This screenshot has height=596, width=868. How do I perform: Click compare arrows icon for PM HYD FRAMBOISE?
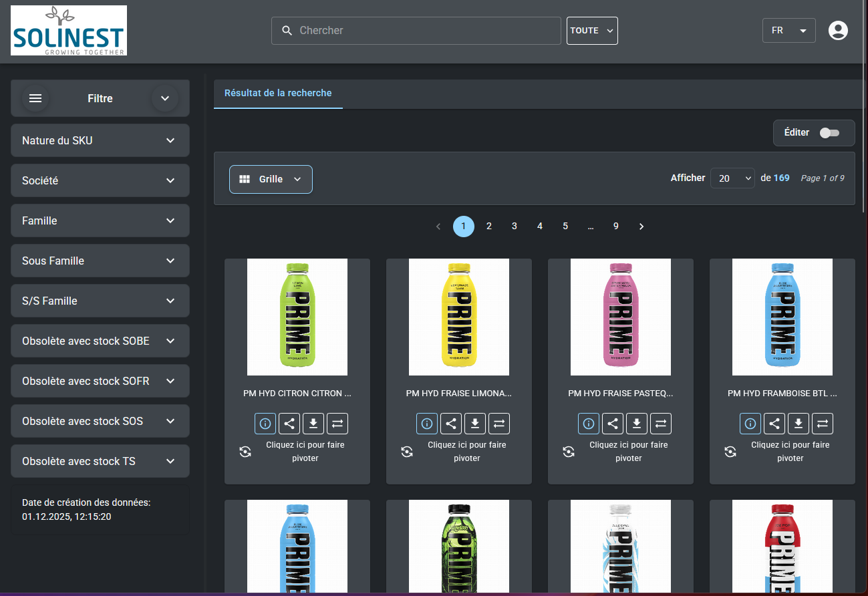pyautogui.click(x=823, y=424)
